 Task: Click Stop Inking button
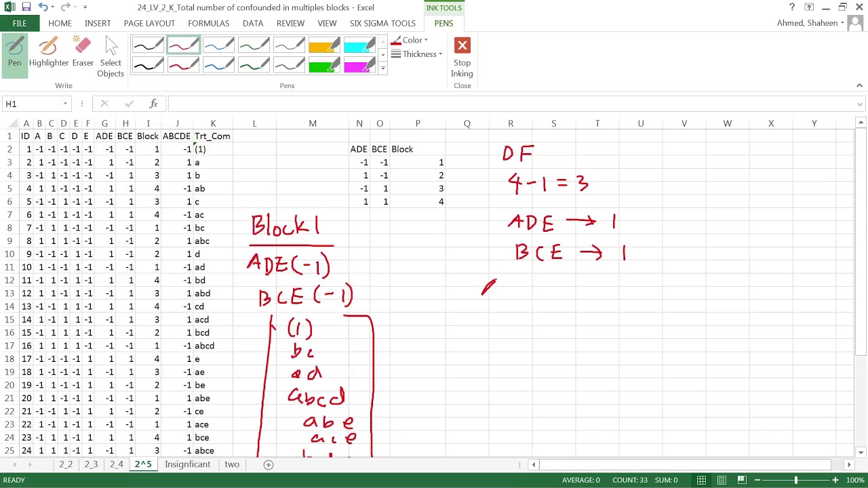tap(462, 58)
